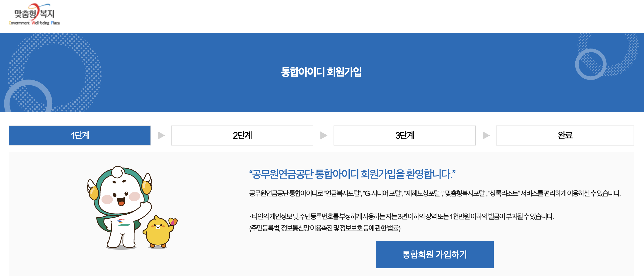Click the 맞춤형복지 Government Well-being Plaza logo

pyautogui.click(x=34, y=14)
